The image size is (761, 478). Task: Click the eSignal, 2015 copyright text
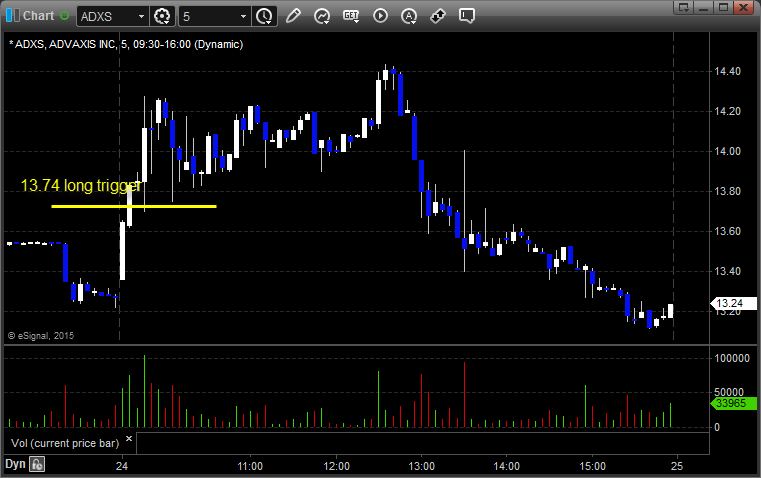point(41,336)
